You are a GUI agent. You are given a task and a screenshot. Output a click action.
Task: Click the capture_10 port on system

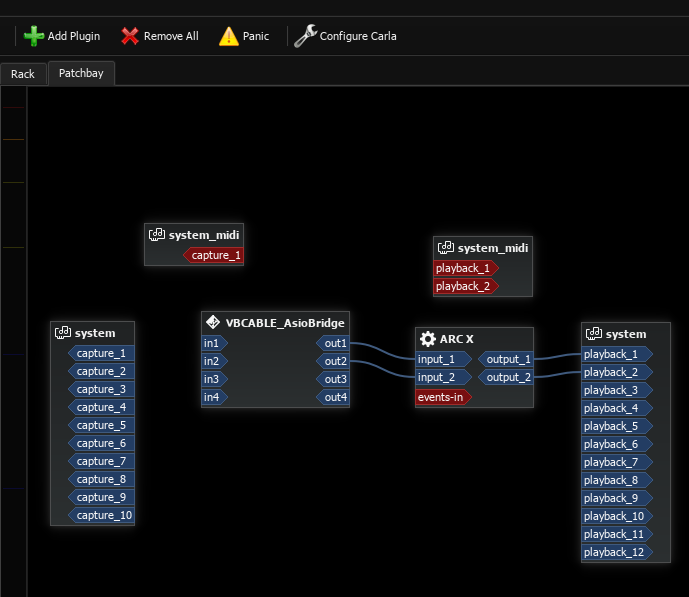coord(103,516)
